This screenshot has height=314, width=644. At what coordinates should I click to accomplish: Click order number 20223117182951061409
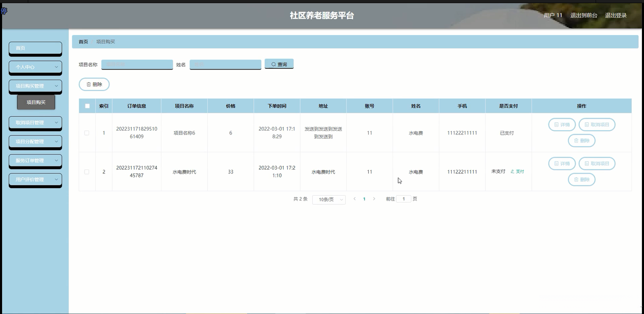[137, 133]
